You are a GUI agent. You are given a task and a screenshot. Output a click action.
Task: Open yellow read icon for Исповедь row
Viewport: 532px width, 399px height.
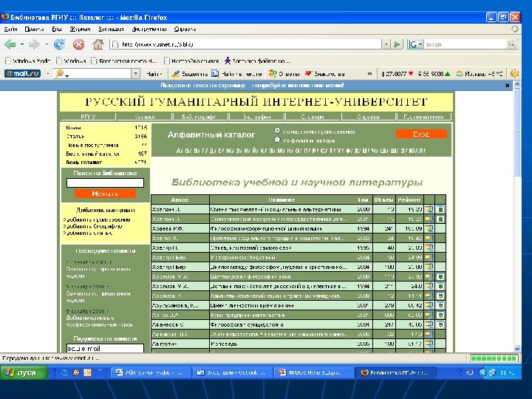click(429, 344)
